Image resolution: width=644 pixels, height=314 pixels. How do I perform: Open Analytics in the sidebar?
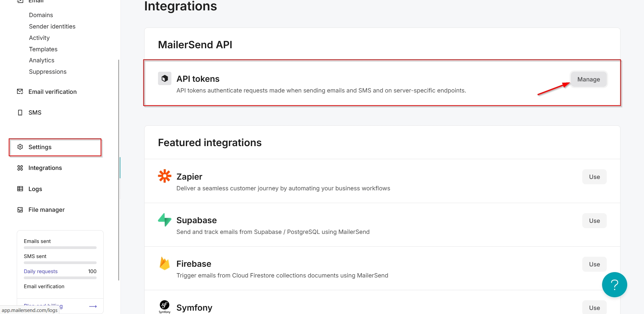click(x=42, y=60)
